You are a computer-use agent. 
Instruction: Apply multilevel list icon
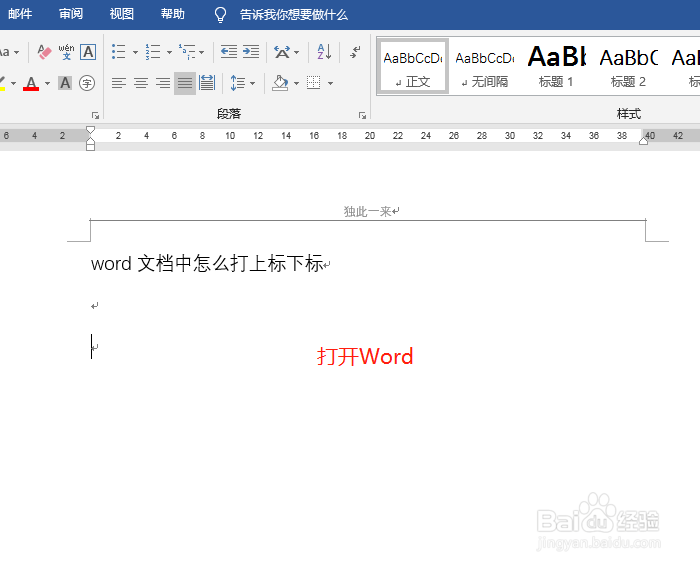(x=187, y=52)
